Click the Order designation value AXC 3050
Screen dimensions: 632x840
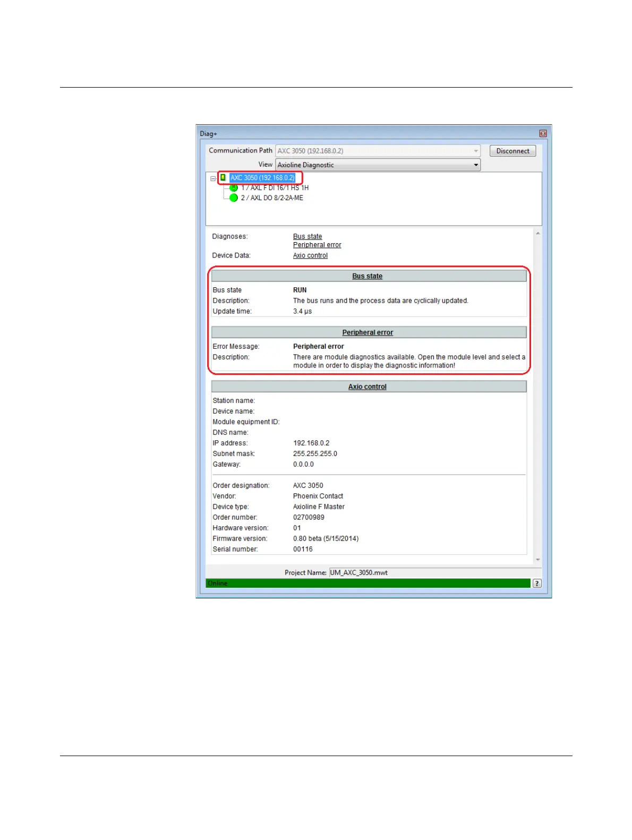[308, 485]
